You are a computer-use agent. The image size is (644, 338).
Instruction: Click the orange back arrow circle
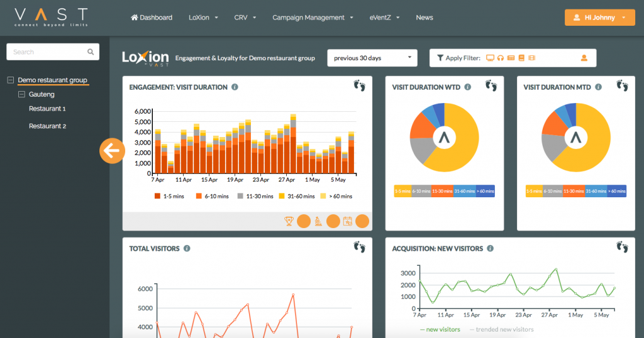(x=112, y=151)
